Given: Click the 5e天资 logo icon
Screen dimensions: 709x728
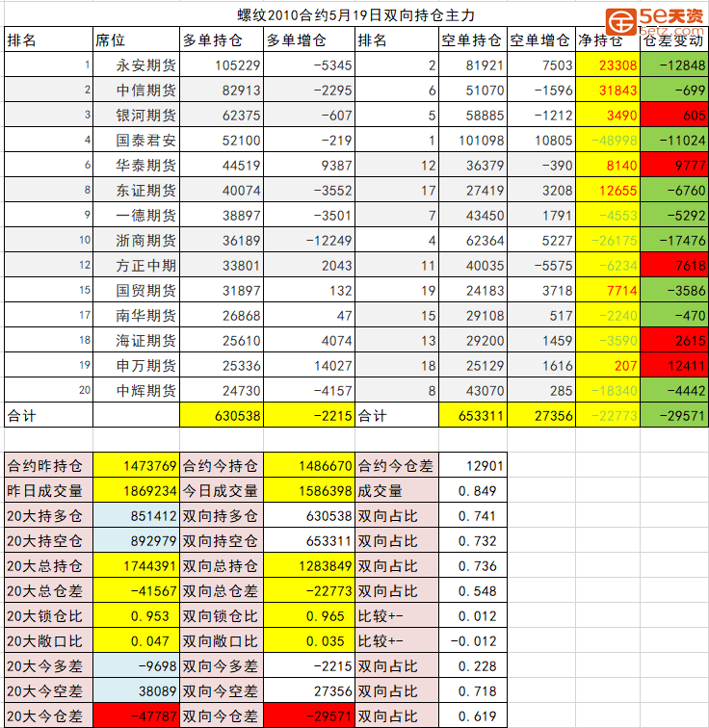Looking at the screenshot, I should point(622,21).
